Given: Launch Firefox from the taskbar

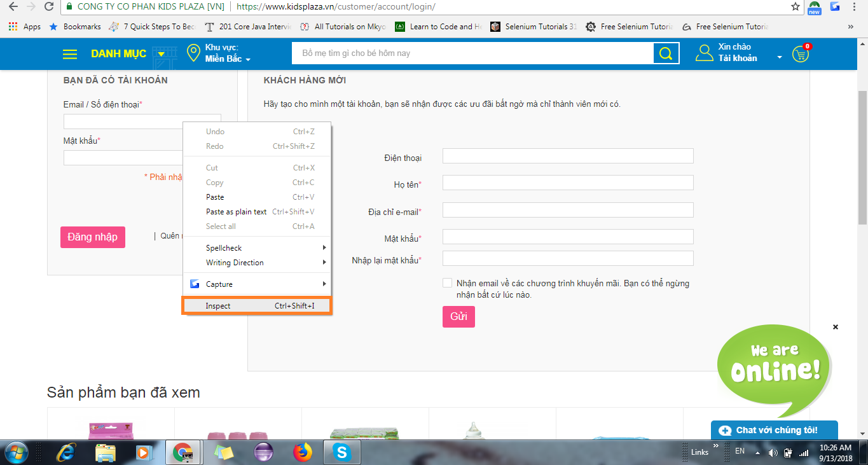Looking at the screenshot, I should pyautogui.click(x=303, y=452).
